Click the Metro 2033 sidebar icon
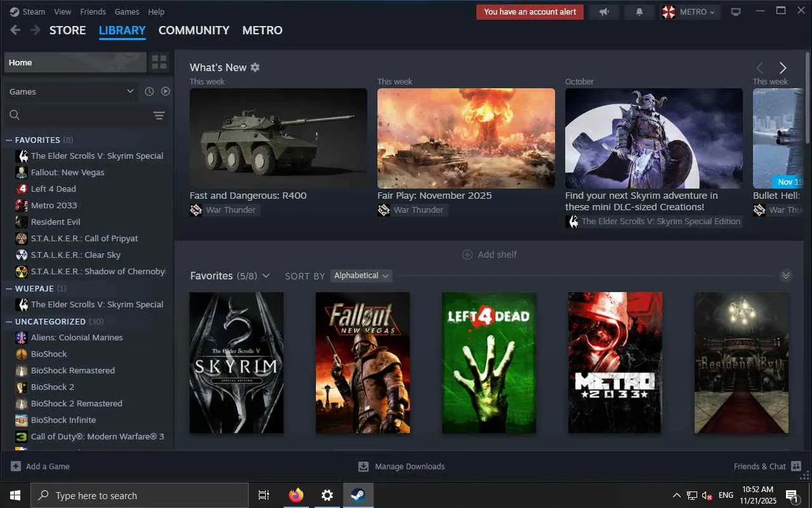Image resolution: width=812 pixels, height=508 pixels. tap(22, 205)
